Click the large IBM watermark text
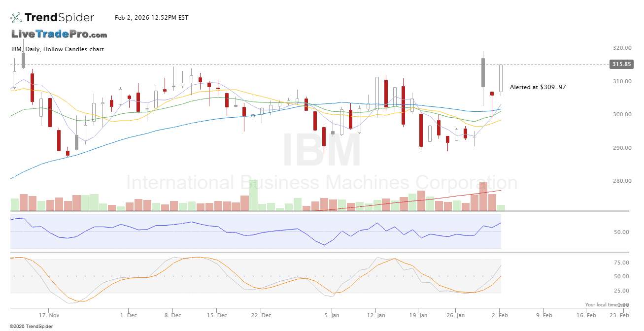Viewport: 644px width, 331px height. (321, 151)
